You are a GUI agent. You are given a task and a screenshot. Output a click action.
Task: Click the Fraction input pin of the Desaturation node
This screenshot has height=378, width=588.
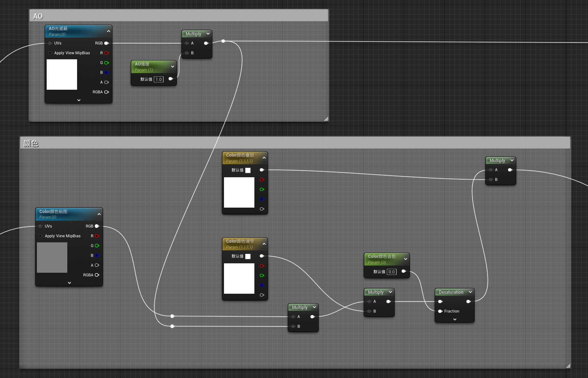[x=440, y=311]
